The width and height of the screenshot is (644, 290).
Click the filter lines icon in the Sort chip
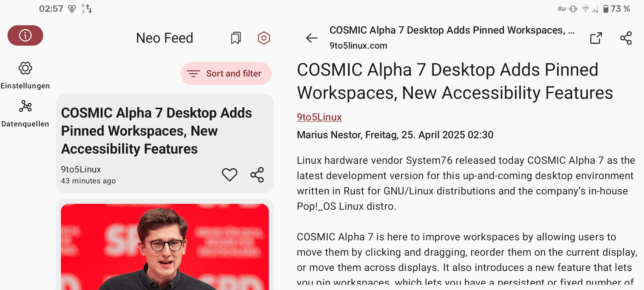click(x=193, y=74)
